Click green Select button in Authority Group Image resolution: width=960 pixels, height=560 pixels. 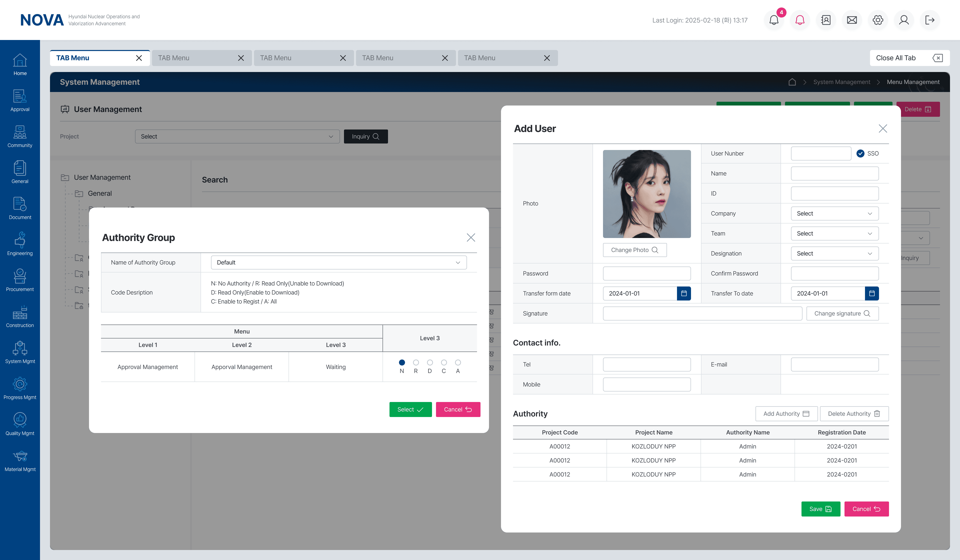coord(410,409)
